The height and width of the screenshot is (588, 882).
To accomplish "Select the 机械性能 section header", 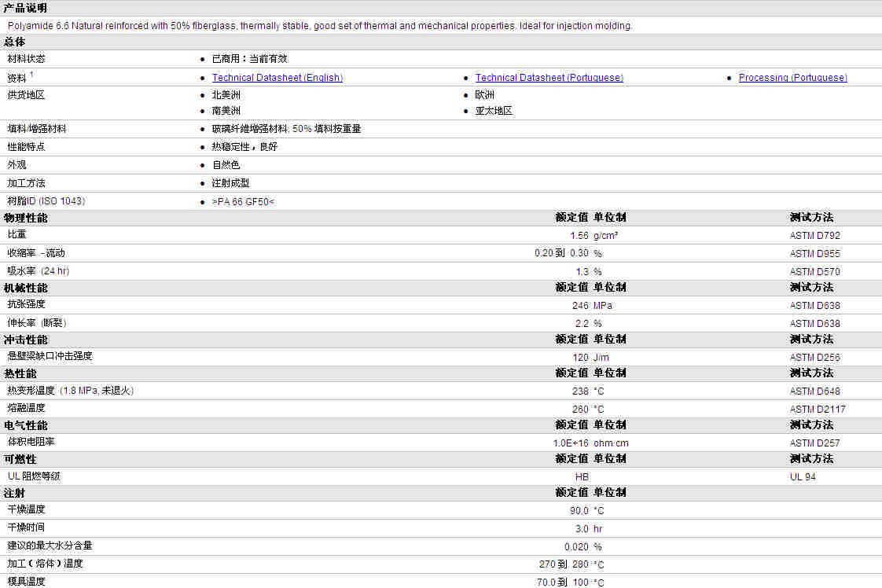I will point(25,288).
